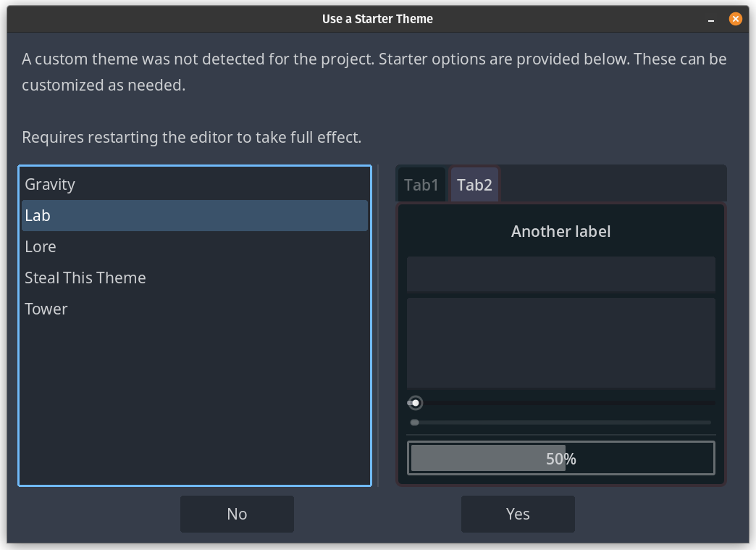756x550 pixels.
Task: Click the horizontal scrollbar thumb in preview
Action: click(415, 422)
